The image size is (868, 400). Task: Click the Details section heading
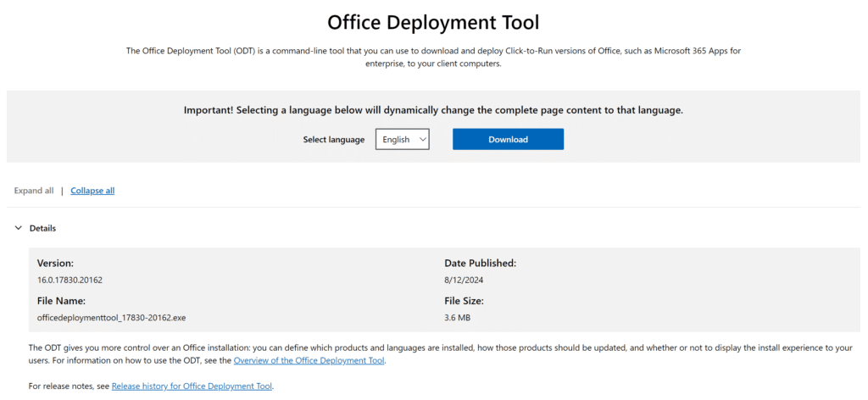point(42,228)
